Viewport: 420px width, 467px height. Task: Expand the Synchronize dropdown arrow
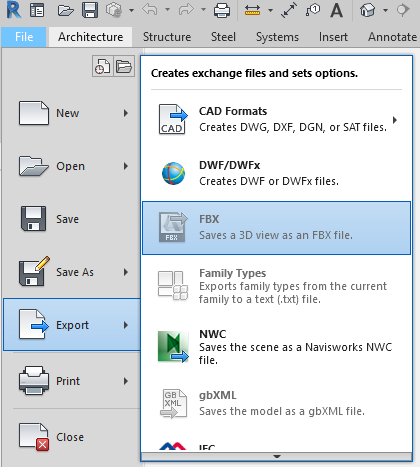coord(132,10)
